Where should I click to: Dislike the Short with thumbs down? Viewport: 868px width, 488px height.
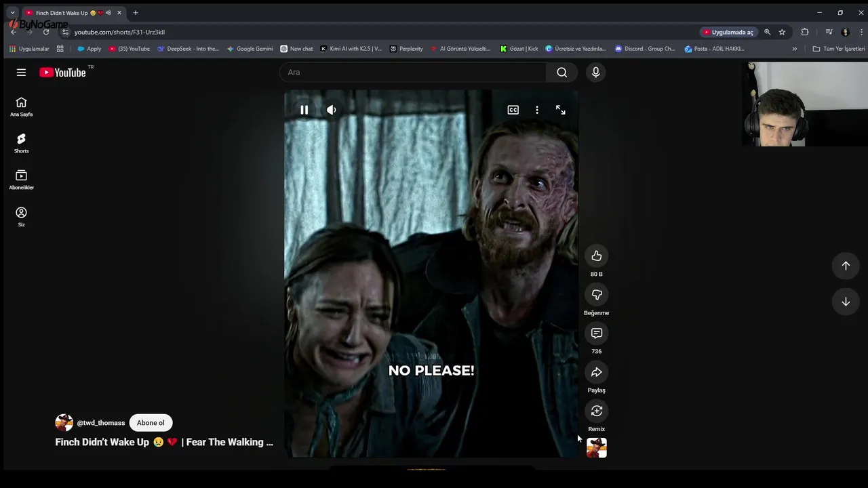pyautogui.click(x=596, y=295)
